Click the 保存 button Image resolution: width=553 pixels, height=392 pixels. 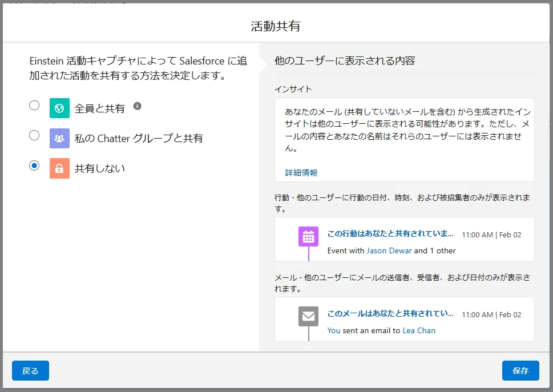click(520, 370)
